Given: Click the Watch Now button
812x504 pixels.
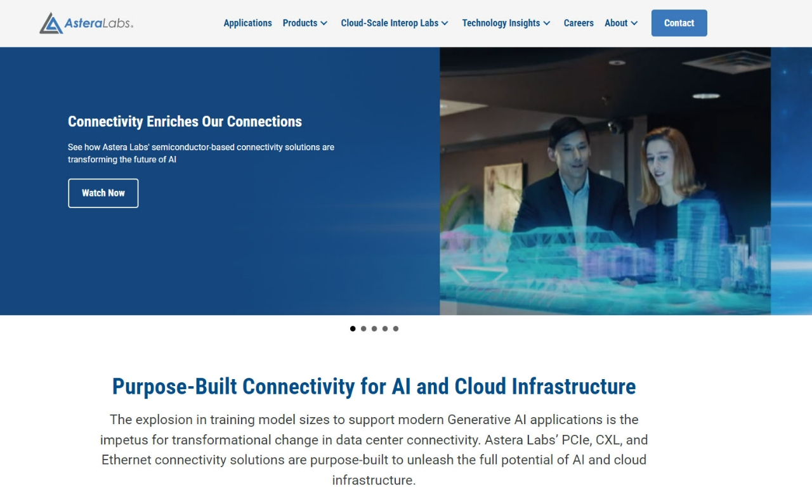Looking at the screenshot, I should tap(103, 193).
